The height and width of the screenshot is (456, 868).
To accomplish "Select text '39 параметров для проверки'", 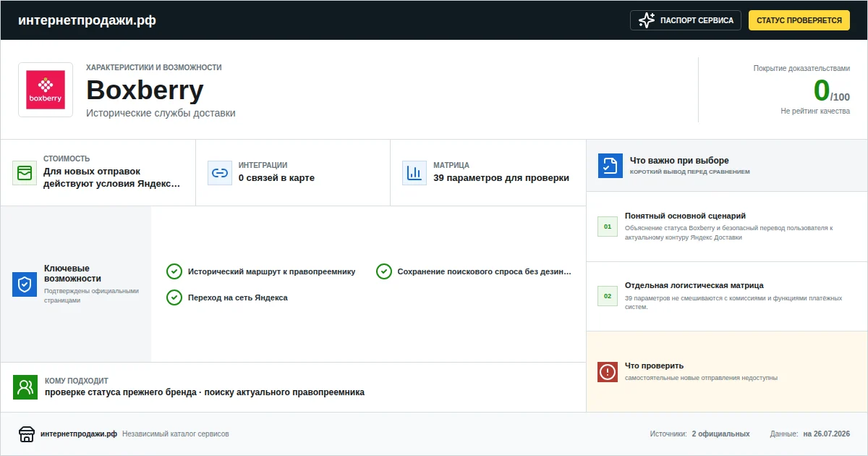I will (x=501, y=178).
